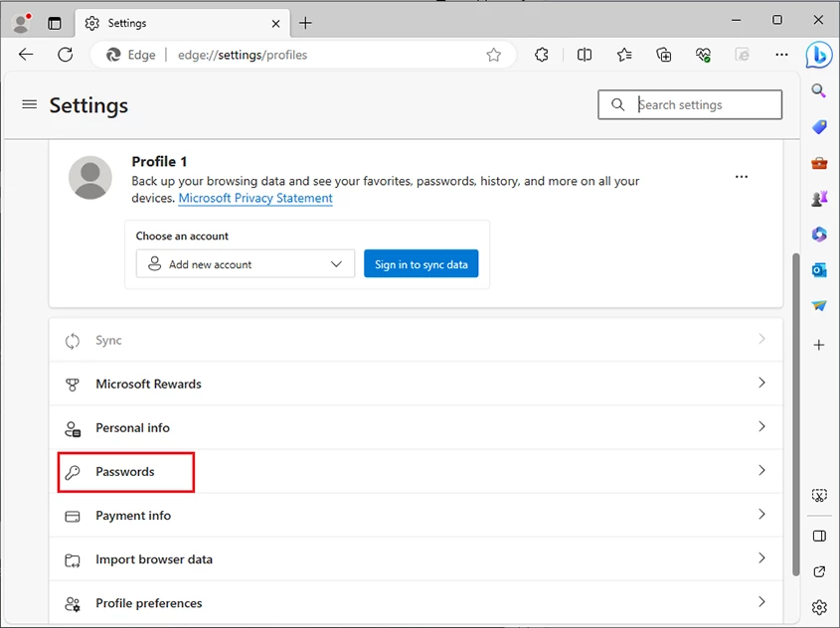840x628 pixels.
Task: Click the Profile 1 avatar picture
Action: click(x=90, y=178)
